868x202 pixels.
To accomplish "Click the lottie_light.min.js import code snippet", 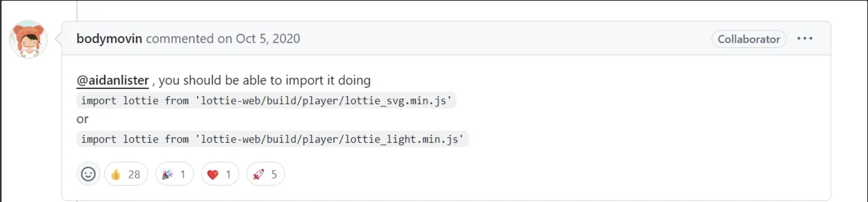I will click(273, 139).
